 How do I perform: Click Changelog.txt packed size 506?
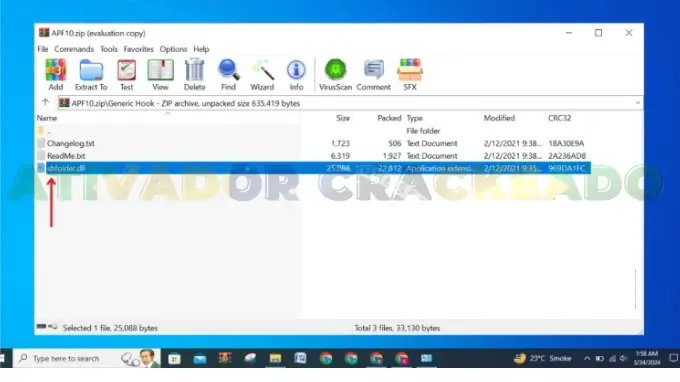pyautogui.click(x=395, y=143)
